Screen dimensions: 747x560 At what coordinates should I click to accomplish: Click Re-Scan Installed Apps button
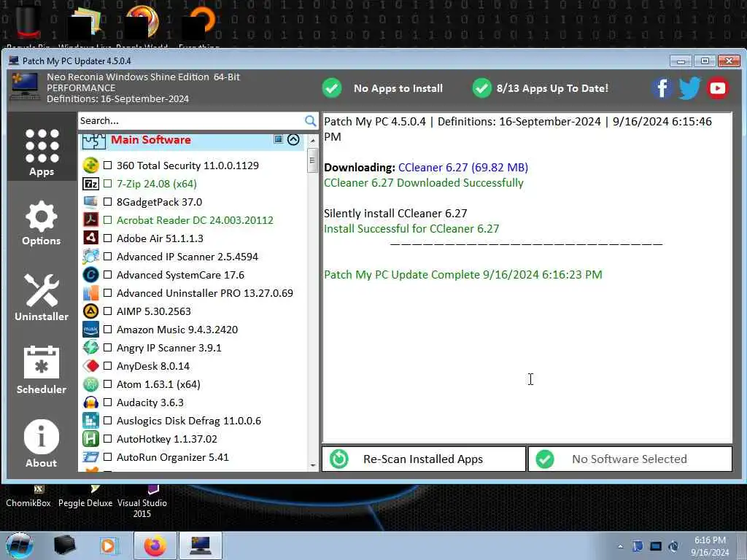(x=424, y=459)
